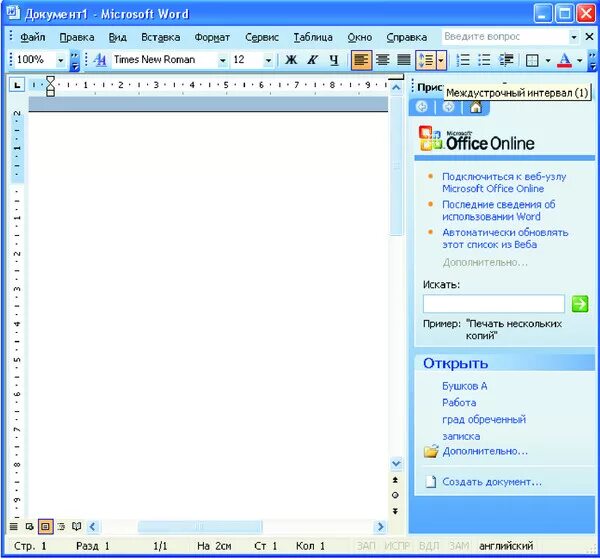The image size is (600, 559).
Task: Click the horizontal scrollbar right arrow
Action: [x=380, y=527]
